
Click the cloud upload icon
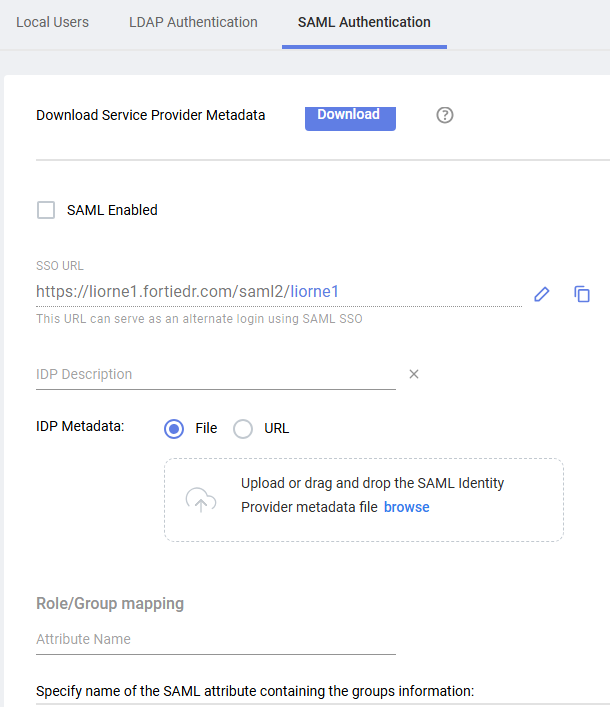click(x=201, y=500)
